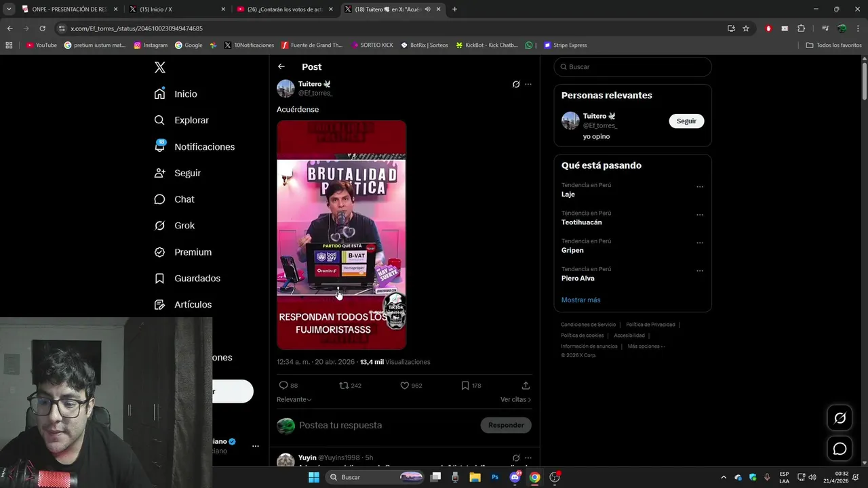Open the Seguir sidebar item
Viewport: 868px width, 488px height.
pyautogui.click(x=177, y=173)
